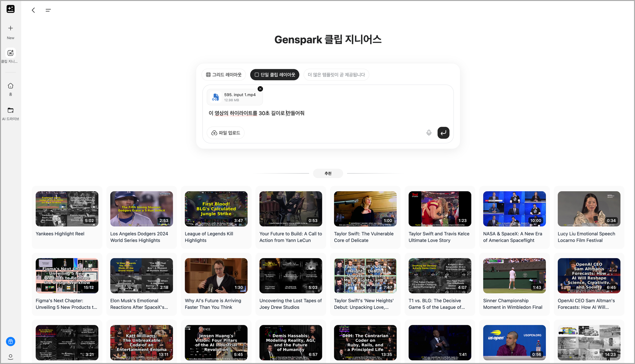Click the Genspark logo icon
Viewport: 635px width, 364px height.
pyautogui.click(x=10, y=9)
